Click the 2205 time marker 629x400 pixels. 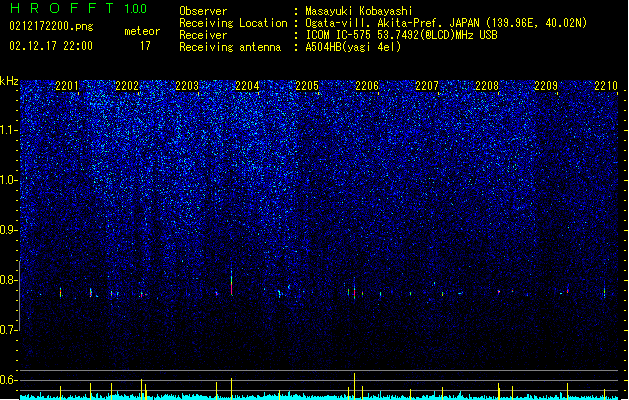(x=307, y=86)
